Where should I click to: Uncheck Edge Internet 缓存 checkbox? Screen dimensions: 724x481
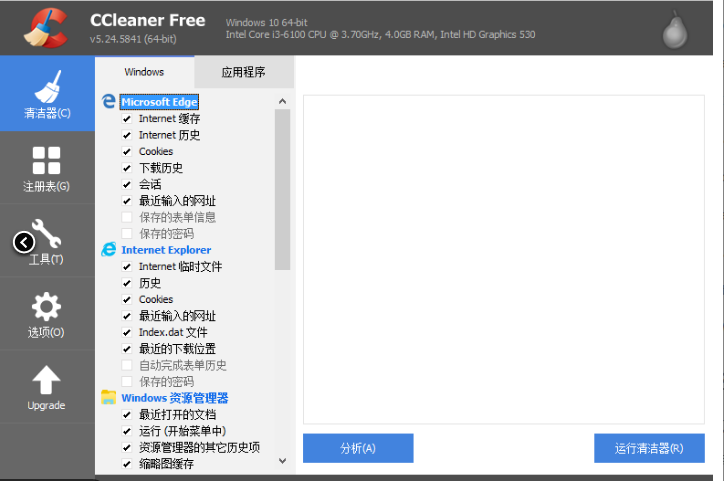point(127,119)
